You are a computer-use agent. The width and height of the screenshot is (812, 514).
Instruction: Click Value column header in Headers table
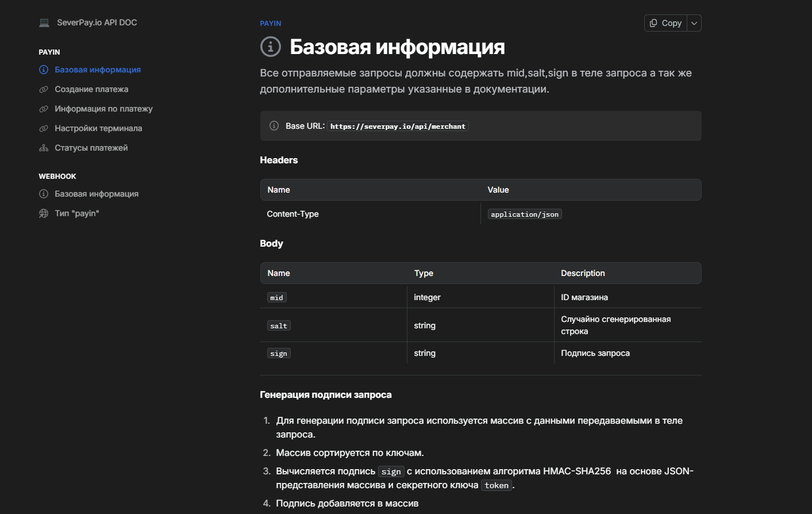[498, 190]
